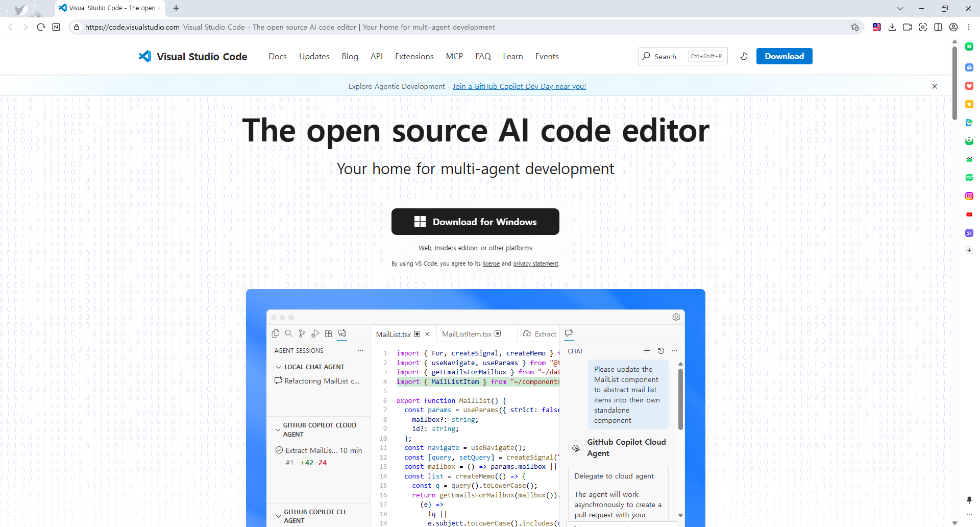
Task: Open a new browser tab
Action: (x=176, y=8)
